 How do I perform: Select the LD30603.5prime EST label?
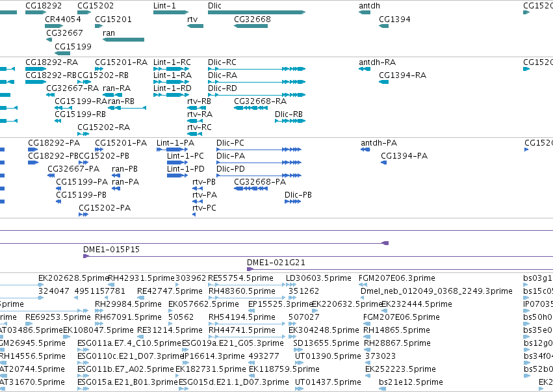click(x=318, y=278)
